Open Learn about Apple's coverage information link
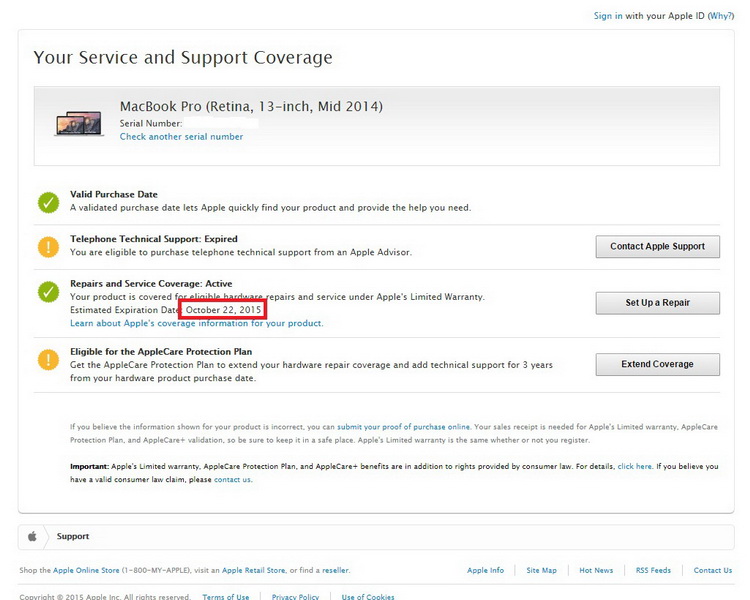750x600 pixels. (x=196, y=324)
